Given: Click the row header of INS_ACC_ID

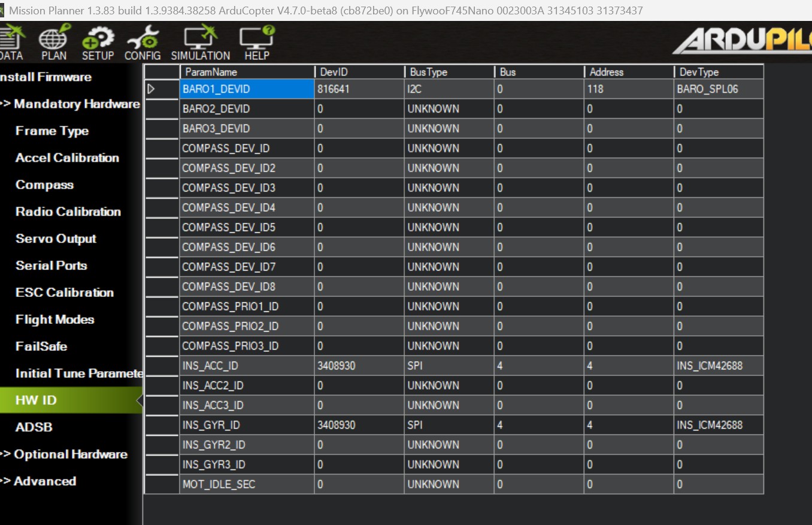Looking at the screenshot, I should click(x=162, y=366).
